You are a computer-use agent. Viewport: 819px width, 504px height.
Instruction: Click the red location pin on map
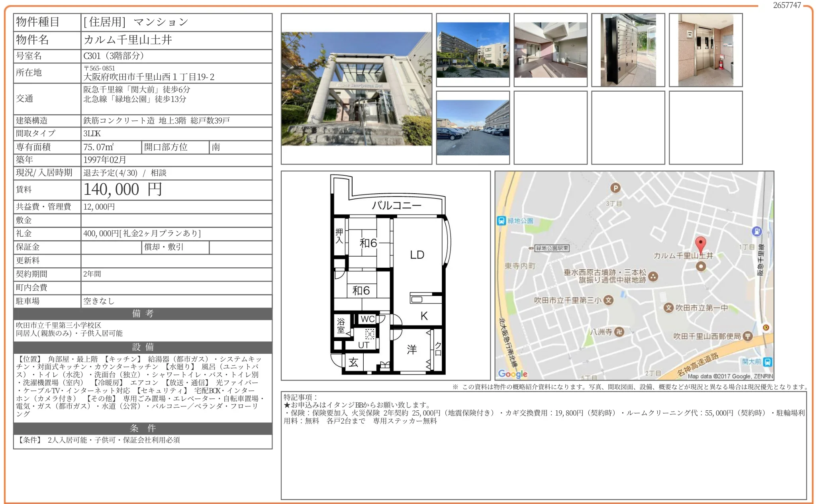tap(700, 244)
